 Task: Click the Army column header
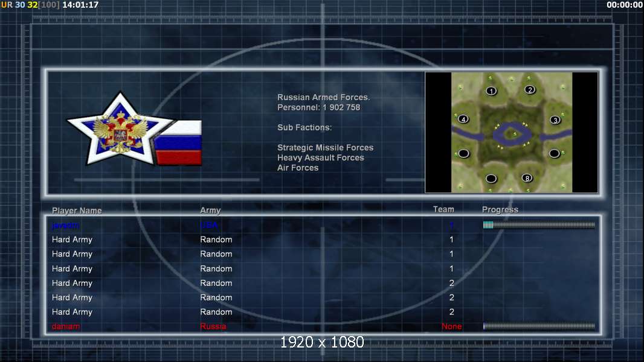coord(210,210)
